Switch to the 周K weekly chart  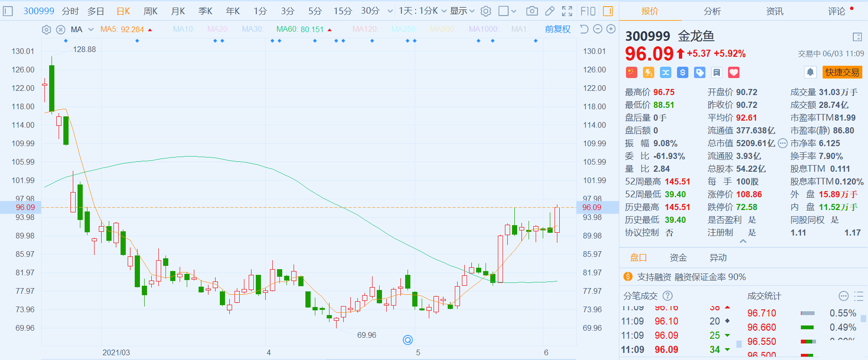point(150,11)
